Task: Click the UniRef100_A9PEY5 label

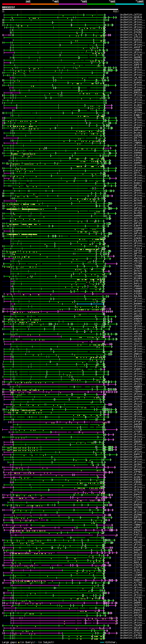Action: 131,65
